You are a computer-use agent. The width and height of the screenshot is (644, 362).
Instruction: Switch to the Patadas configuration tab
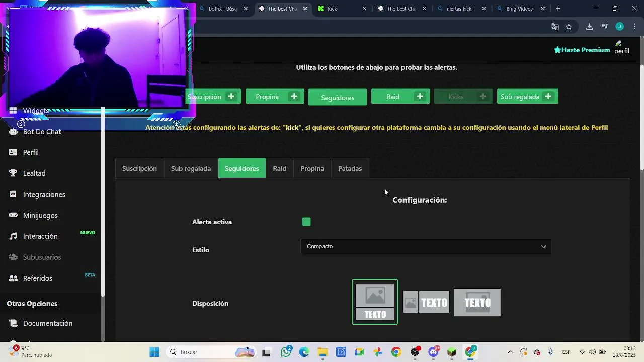(x=350, y=168)
